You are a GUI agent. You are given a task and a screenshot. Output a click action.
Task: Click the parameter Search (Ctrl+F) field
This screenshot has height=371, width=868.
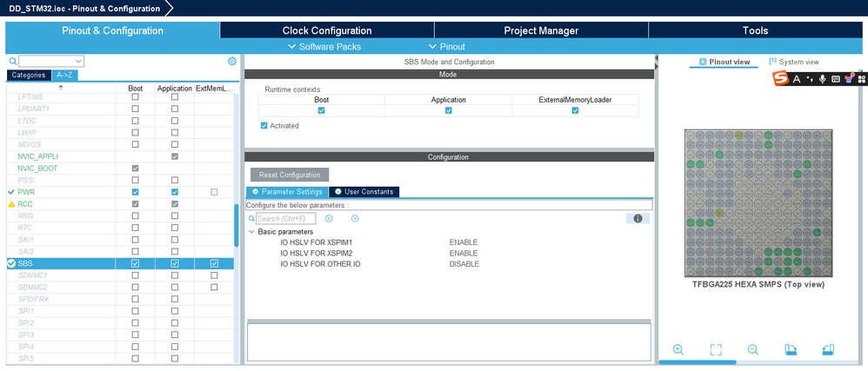click(x=285, y=218)
